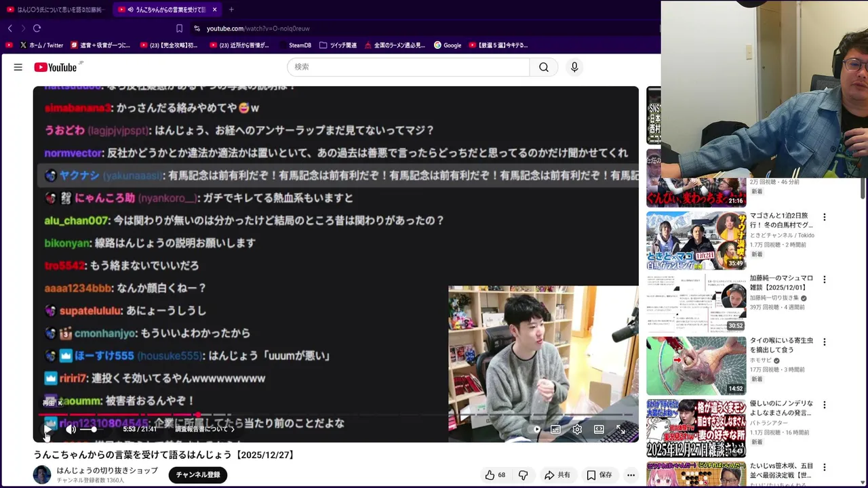Open the マゴさんと1泊2日旅 video thumbnail
Image resolution: width=868 pixels, height=488 pixels.
pos(696,241)
